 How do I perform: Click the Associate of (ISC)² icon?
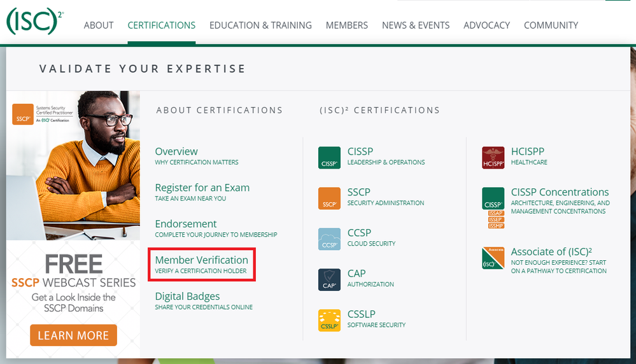click(x=493, y=258)
